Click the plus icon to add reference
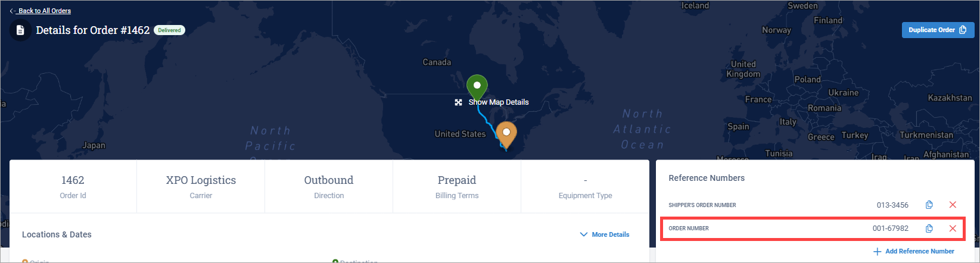 pos(877,252)
